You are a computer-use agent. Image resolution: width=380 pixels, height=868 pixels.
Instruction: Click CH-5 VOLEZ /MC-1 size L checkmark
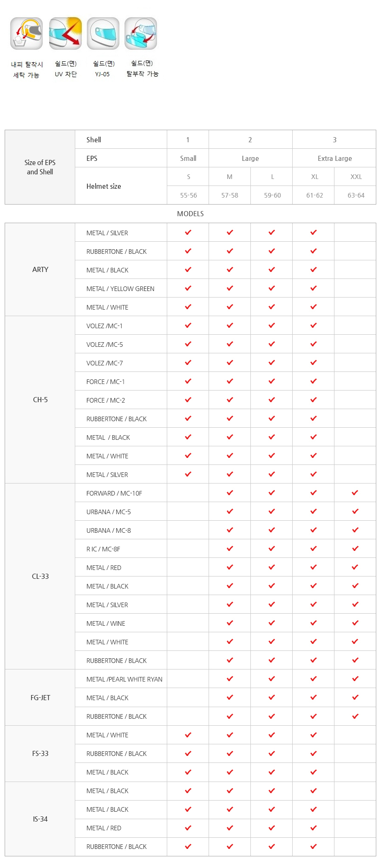tap(272, 325)
